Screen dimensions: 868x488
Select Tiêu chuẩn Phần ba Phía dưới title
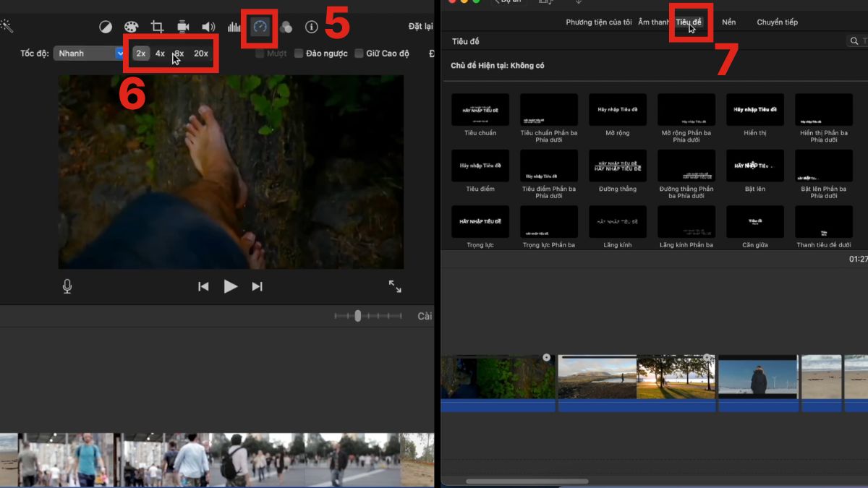point(549,110)
